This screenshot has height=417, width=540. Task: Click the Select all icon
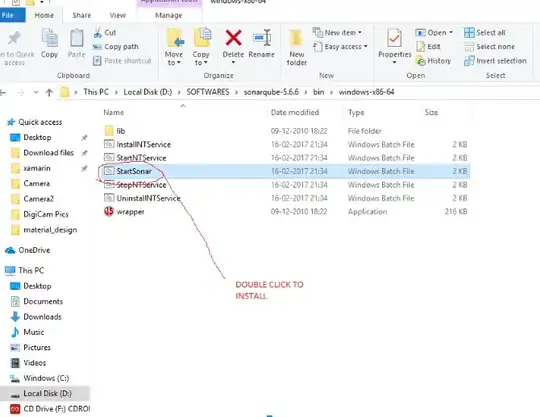tap(469, 33)
